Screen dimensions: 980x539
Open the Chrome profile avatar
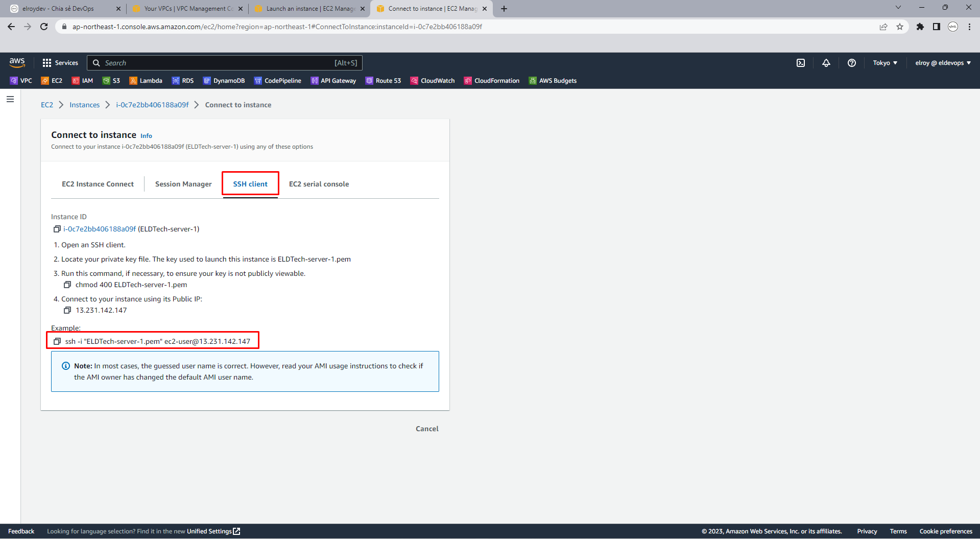tap(953, 27)
